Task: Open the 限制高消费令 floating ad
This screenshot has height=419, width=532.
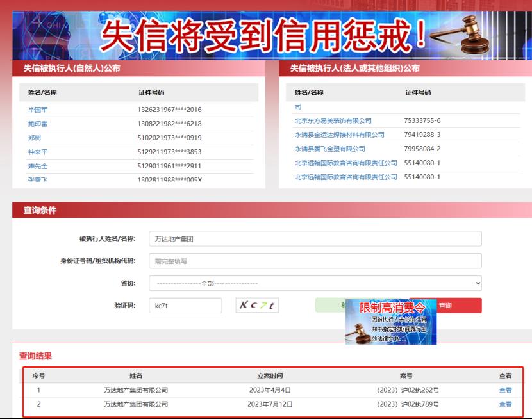Action: [x=391, y=322]
